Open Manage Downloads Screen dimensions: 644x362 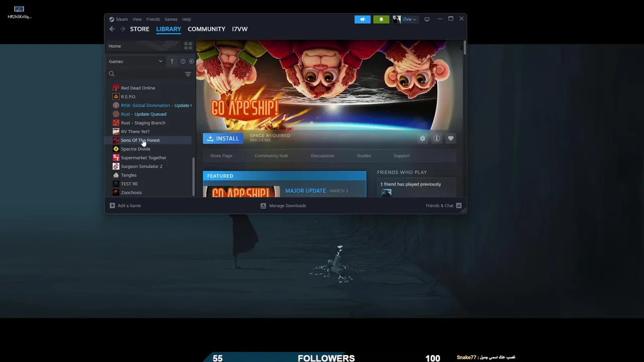point(283,206)
